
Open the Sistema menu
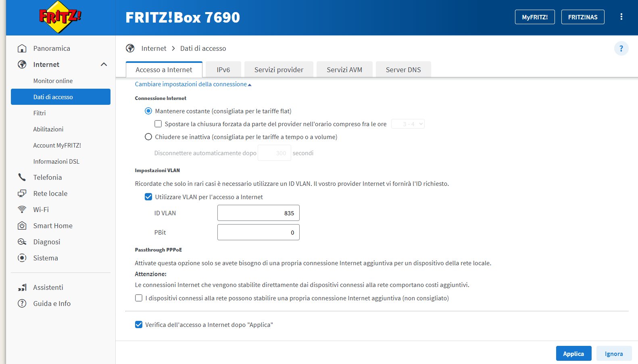point(46,258)
